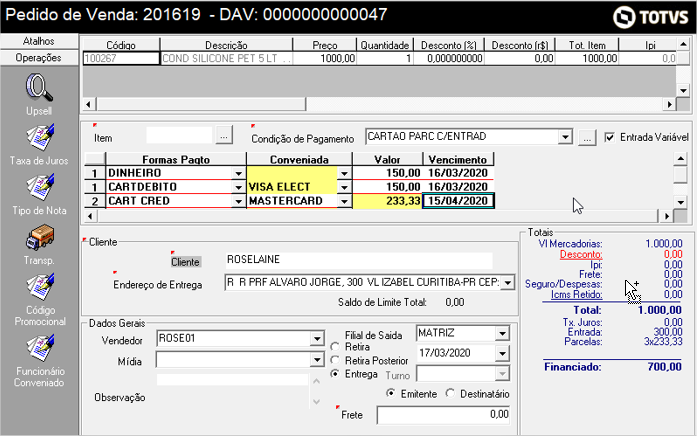Switch to the Atalhos tab
Image resolution: width=697 pixels, height=436 pixels.
39,41
